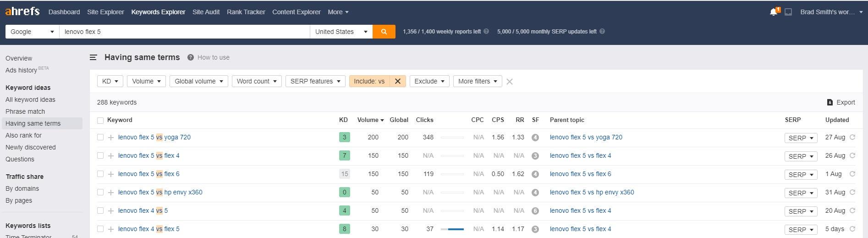Refresh the row updated 1 Aug
Image resolution: width=868 pixels, height=238 pixels.
click(852, 174)
